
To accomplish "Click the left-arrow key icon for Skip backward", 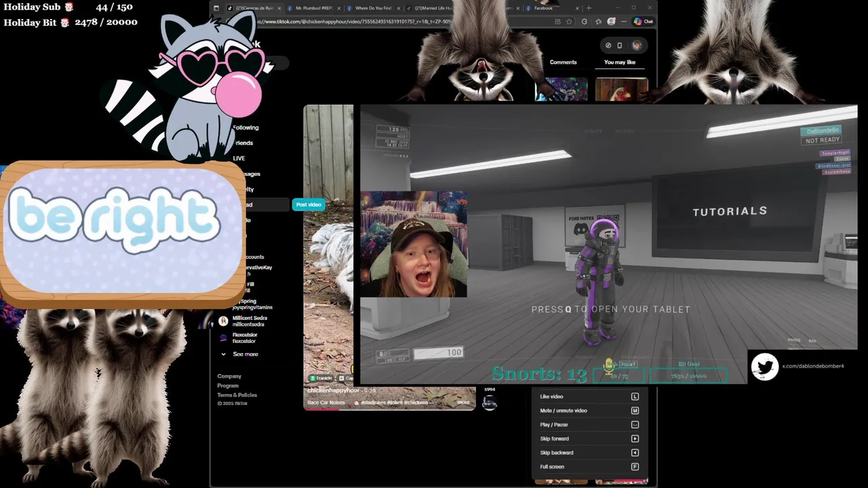I will pos(635,453).
